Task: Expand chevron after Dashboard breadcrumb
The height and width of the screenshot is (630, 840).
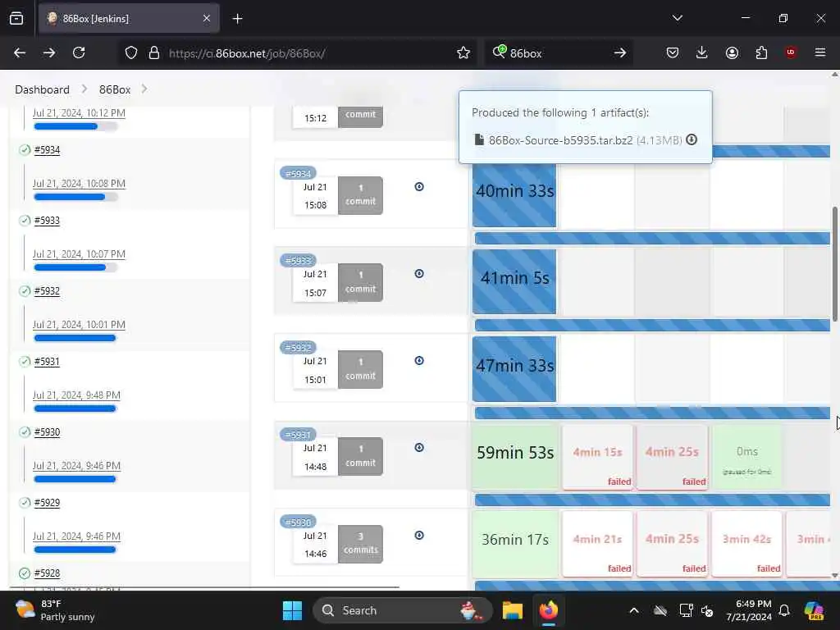Action: (84, 89)
